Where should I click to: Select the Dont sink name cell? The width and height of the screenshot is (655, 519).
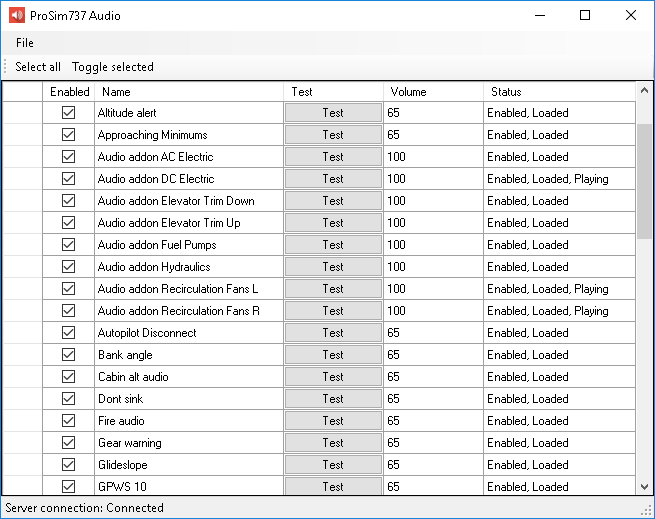(189, 399)
